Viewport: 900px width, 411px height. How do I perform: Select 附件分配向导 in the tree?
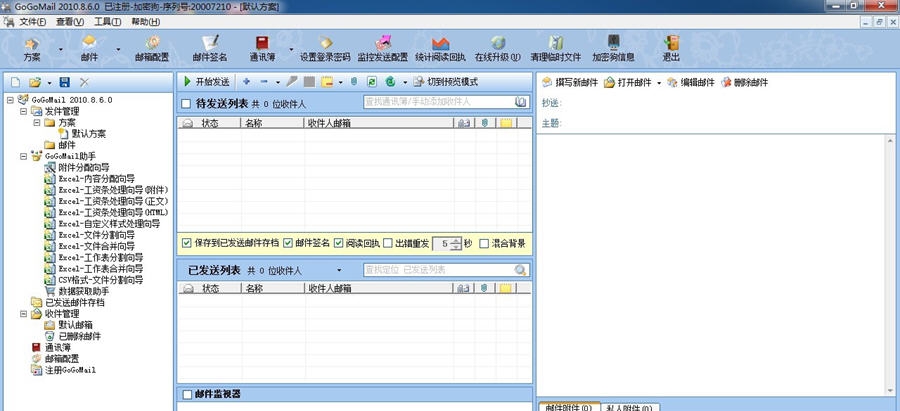(x=84, y=168)
